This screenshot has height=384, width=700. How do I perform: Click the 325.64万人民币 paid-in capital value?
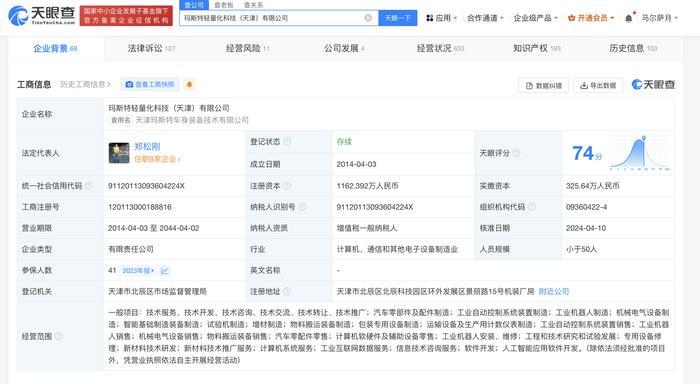tap(592, 186)
